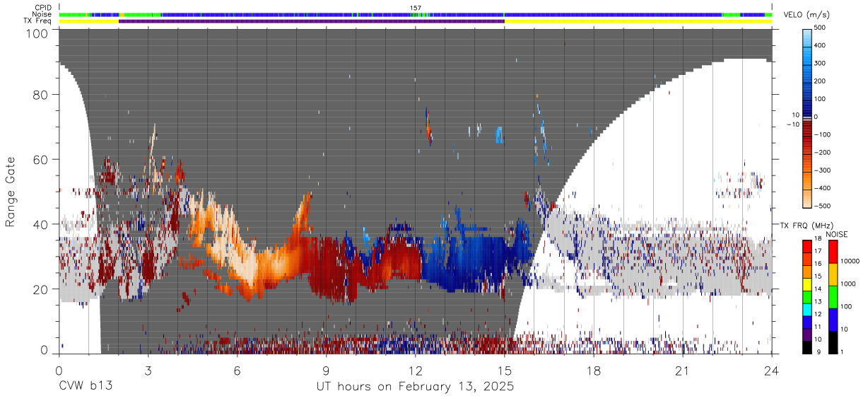Click the green 13–14 MHz TX frequency swatch
The width and height of the screenshot is (868, 401).
[807, 296]
